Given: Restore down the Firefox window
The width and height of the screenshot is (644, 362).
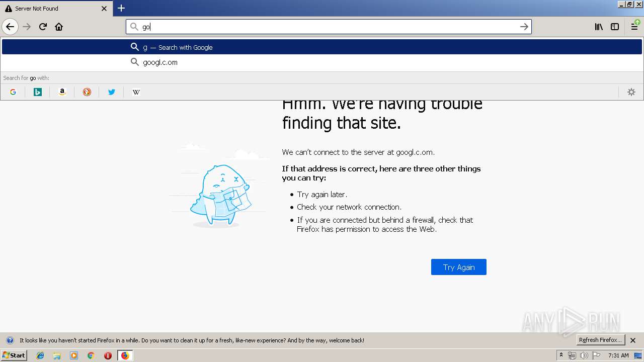Looking at the screenshot, I should (629, 4).
